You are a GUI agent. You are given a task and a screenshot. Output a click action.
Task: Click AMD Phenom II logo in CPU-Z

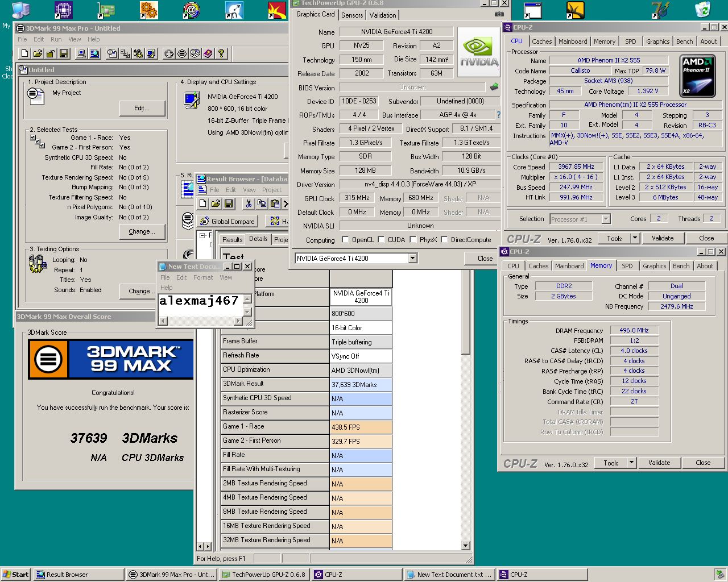coord(698,76)
